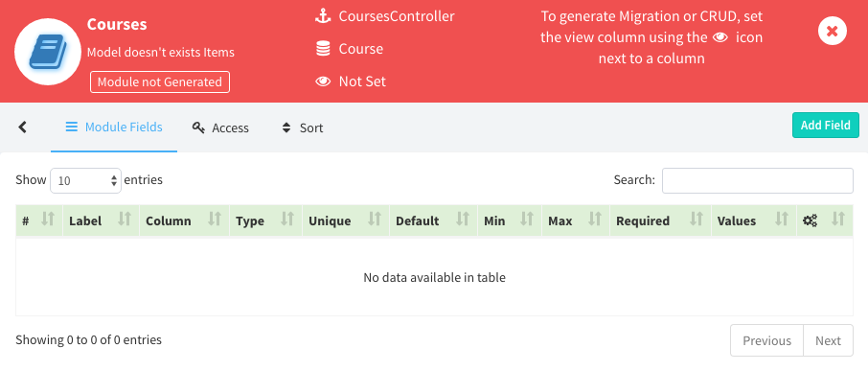Go back with the left chevron
This screenshot has height=371, width=868.
(x=23, y=128)
